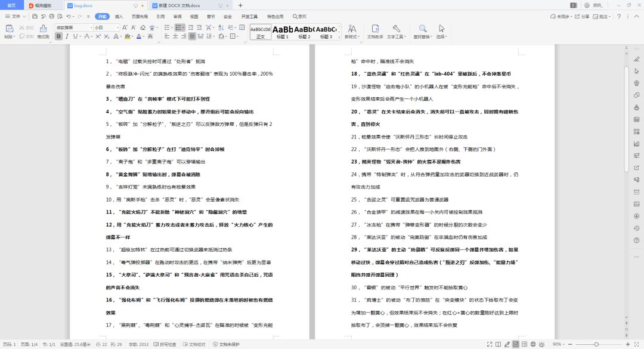Open 查找替换 find and replace

tap(423, 31)
